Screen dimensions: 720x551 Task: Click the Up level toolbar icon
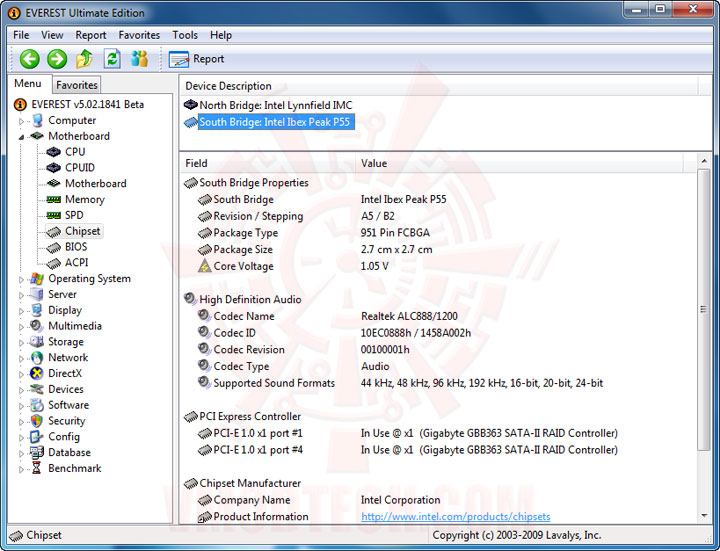pyautogui.click(x=84, y=59)
